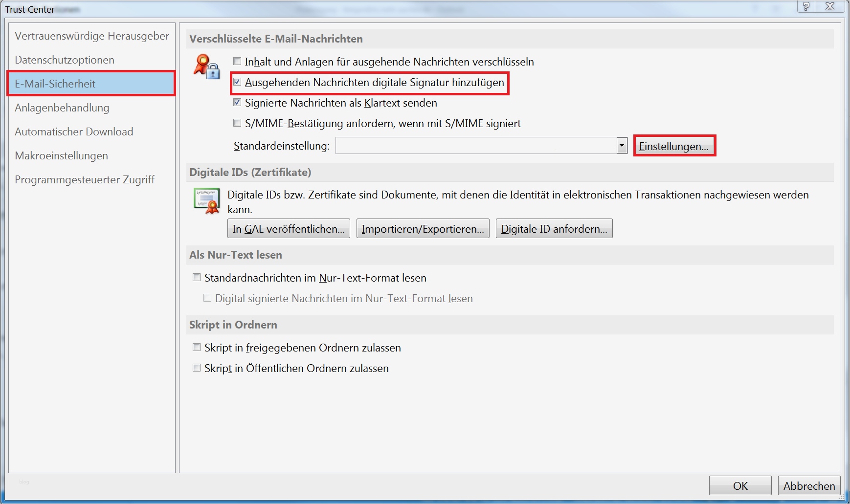This screenshot has height=504, width=850.
Task: Click the green digital ID certificate icon
Action: pos(206,200)
